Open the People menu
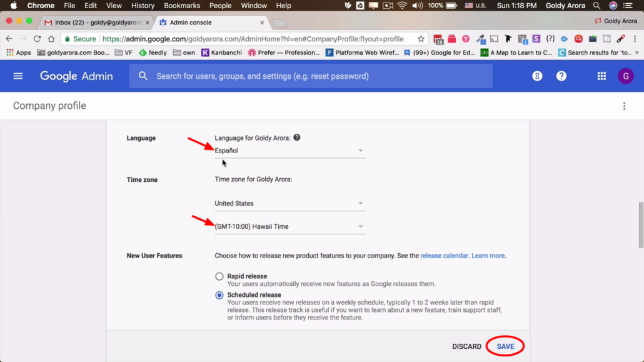This screenshot has width=644, height=362. tap(220, 6)
